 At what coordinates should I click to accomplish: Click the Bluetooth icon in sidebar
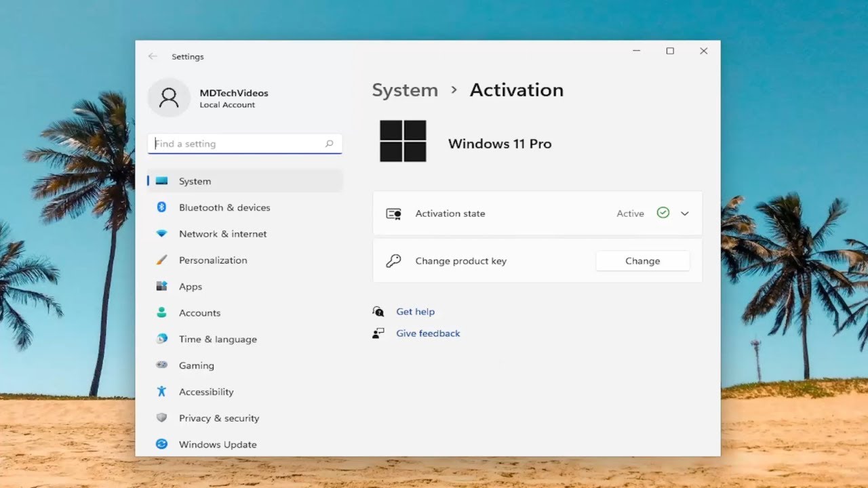pyautogui.click(x=161, y=207)
